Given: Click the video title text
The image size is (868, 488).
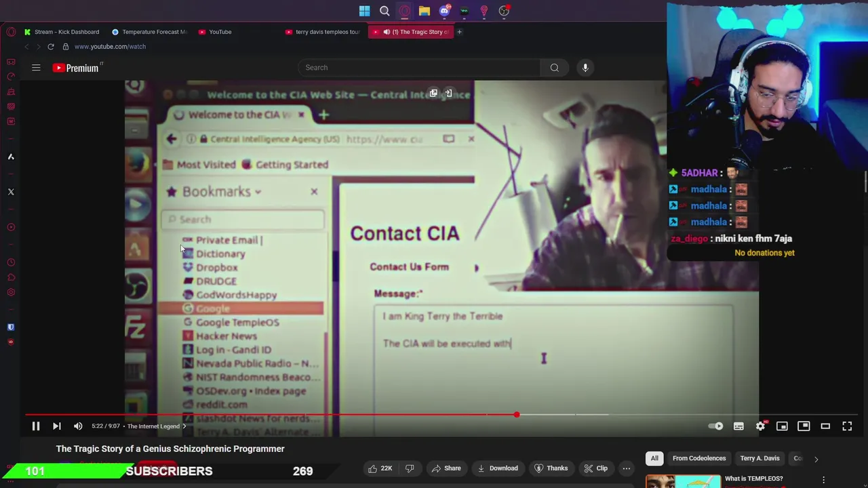Looking at the screenshot, I should coord(170,449).
